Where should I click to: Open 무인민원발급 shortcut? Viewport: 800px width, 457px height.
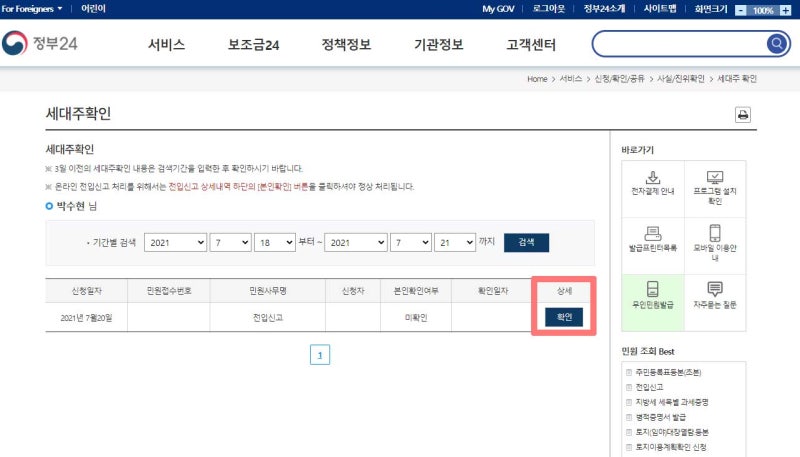pyautogui.click(x=653, y=302)
